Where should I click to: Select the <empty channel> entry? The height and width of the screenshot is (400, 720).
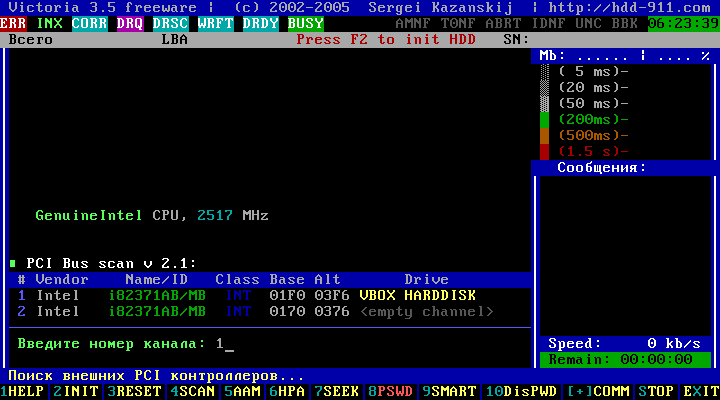click(427, 312)
